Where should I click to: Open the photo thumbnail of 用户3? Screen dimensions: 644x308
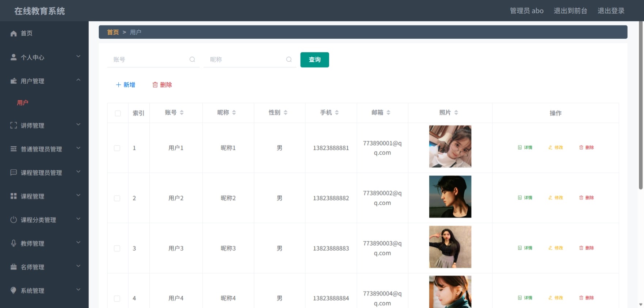(450, 247)
